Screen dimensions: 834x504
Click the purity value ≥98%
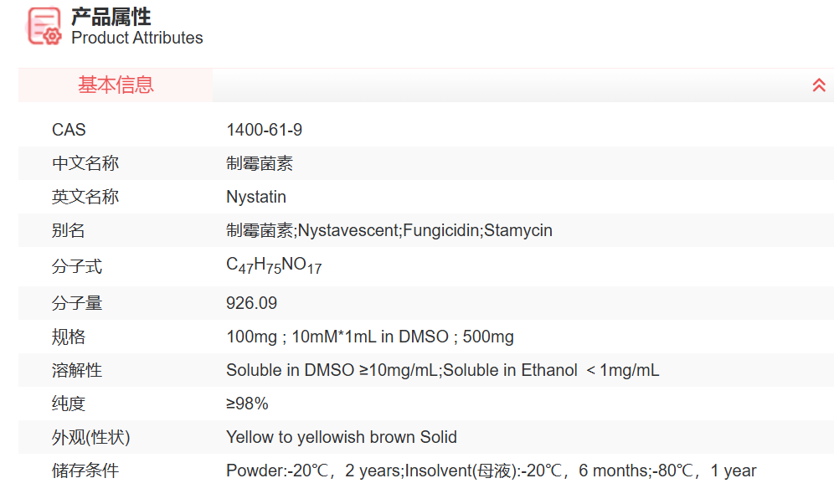coord(247,404)
